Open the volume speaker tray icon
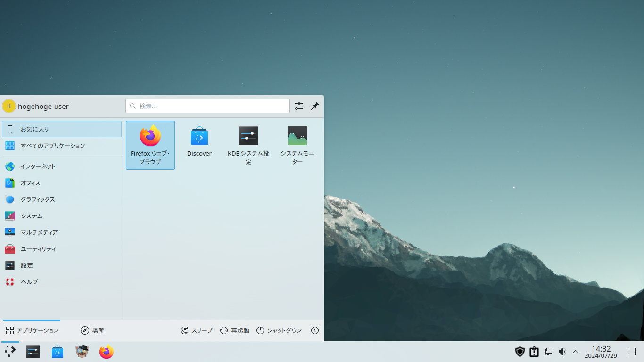Screen dimensions: 644x362 (x=561, y=352)
